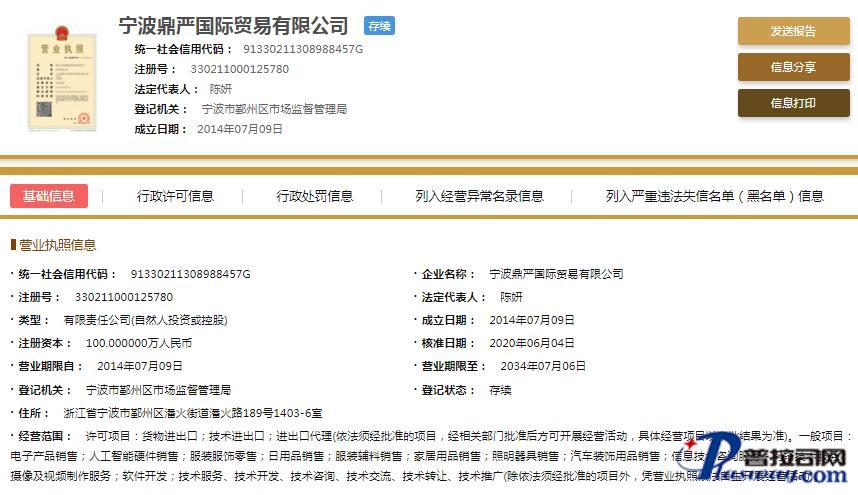Click header 登记机关 value 宁波市鄞州区市场监督管理局
858x495 pixels.
click(x=274, y=109)
